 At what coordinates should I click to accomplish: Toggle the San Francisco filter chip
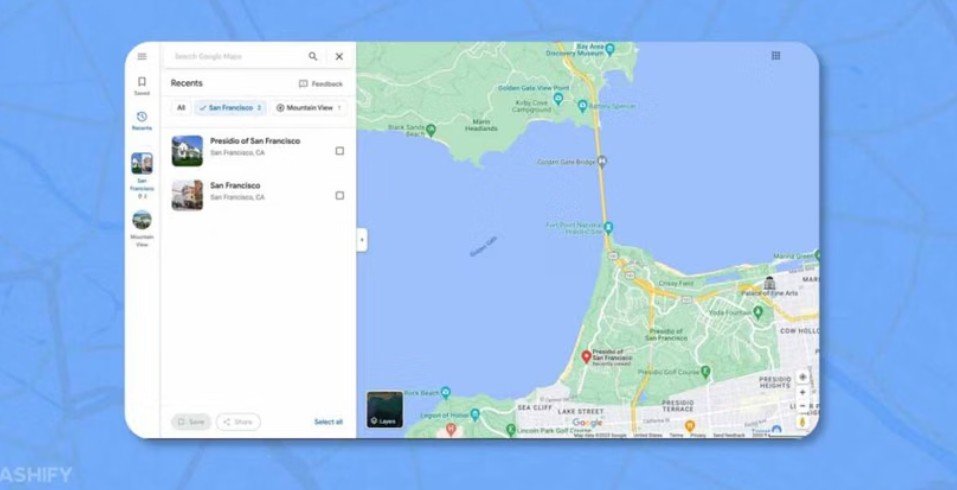click(x=230, y=107)
